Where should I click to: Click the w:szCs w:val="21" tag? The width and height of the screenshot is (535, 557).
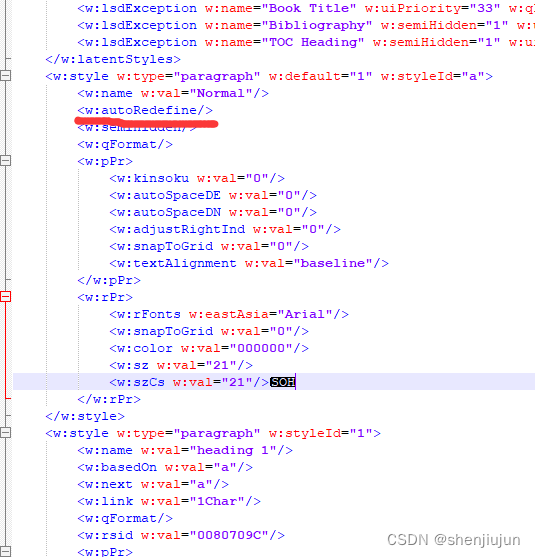pos(189,382)
